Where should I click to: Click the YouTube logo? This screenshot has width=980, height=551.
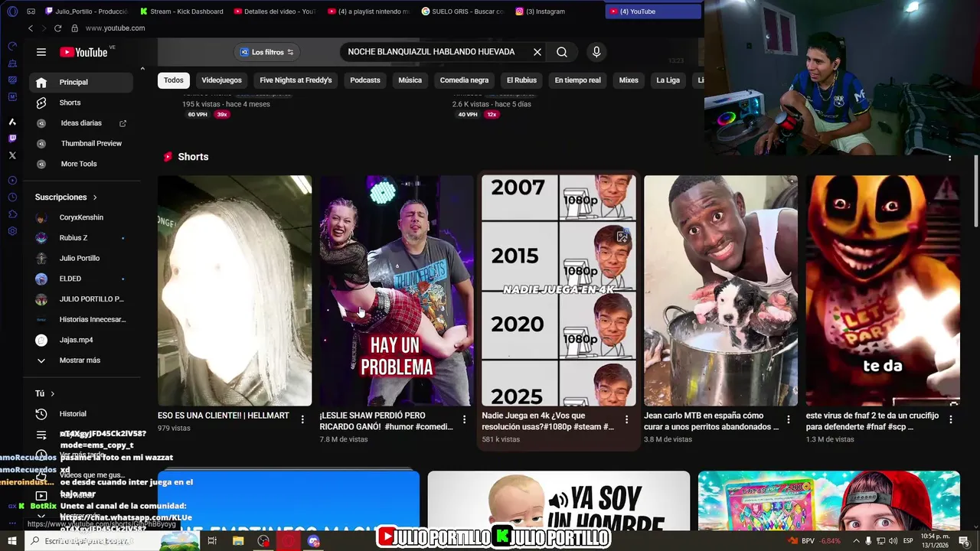pos(83,52)
